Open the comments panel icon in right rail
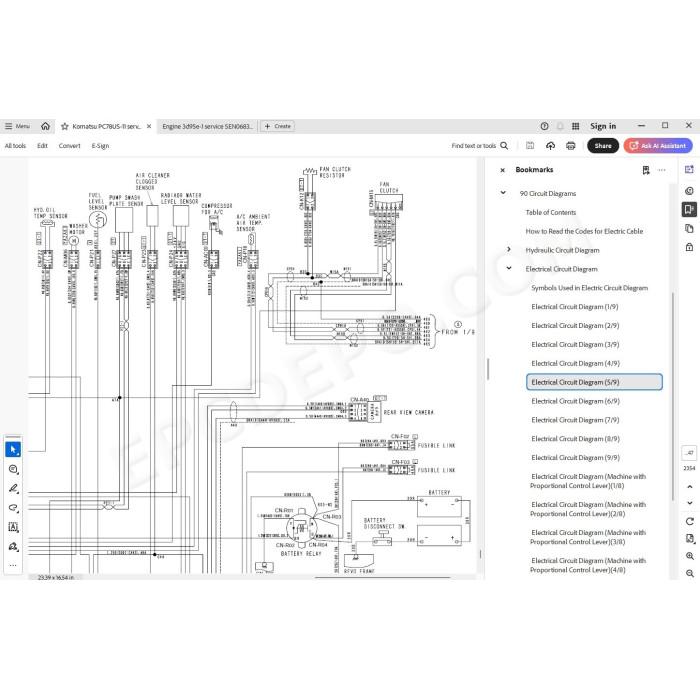Viewport: 700px width, 700px height. point(689,191)
